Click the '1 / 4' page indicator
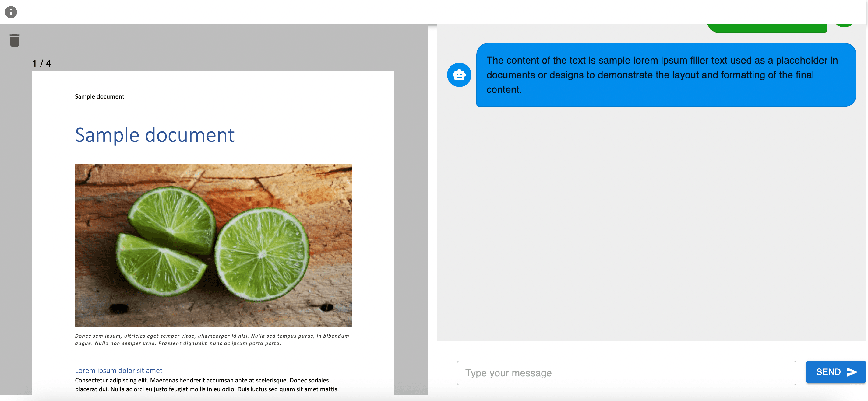This screenshot has height=401, width=868. click(41, 63)
